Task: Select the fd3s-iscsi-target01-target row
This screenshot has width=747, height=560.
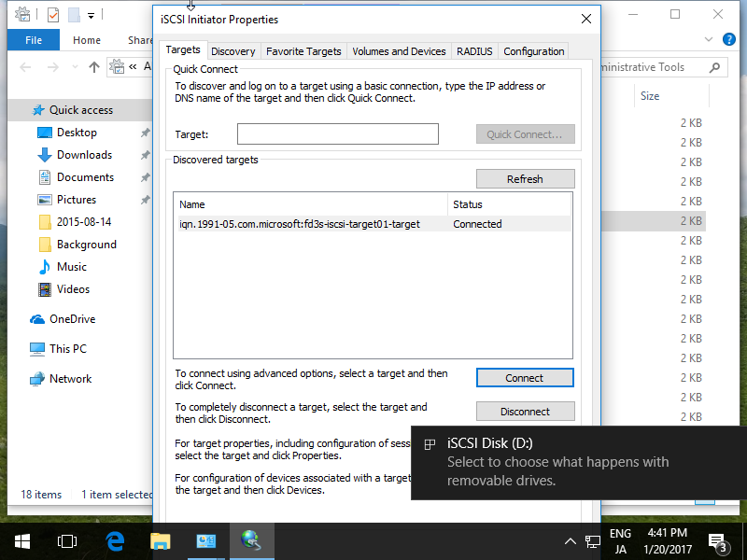Action: (374, 224)
